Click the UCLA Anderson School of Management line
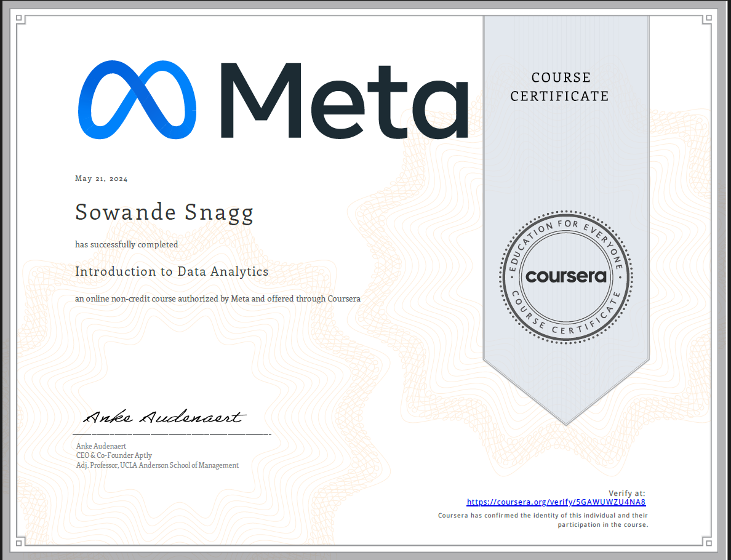Image resolution: width=731 pixels, height=560 pixels. [x=157, y=465]
